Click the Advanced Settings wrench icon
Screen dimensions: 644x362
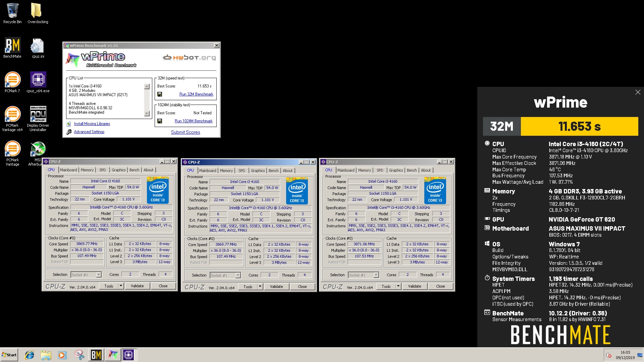point(69,132)
